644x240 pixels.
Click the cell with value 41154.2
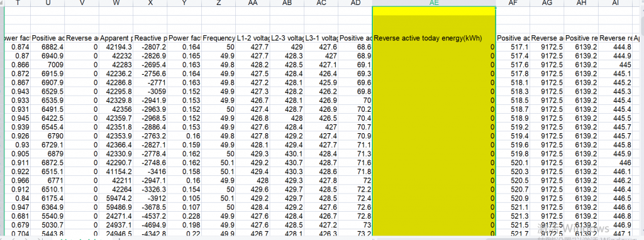pyautogui.click(x=116, y=172)
